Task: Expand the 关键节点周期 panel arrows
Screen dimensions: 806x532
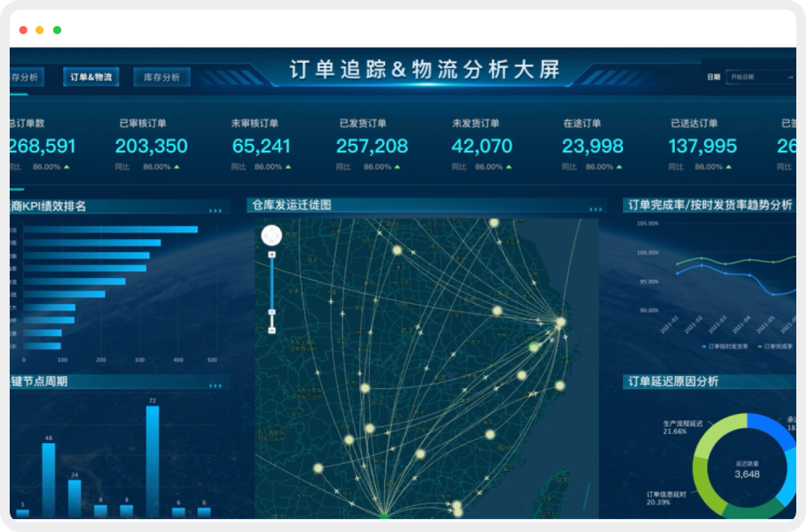Action: point(215,386)
